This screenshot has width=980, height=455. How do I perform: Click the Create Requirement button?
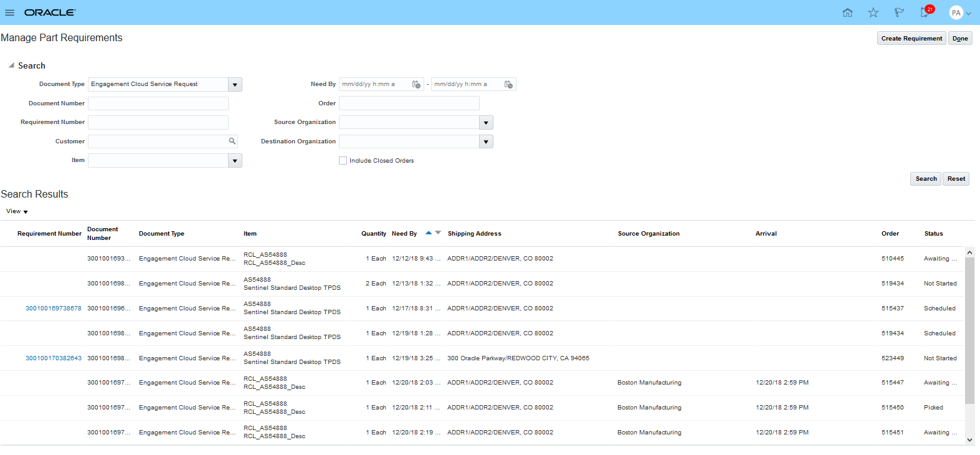click(x=911, y=39)
